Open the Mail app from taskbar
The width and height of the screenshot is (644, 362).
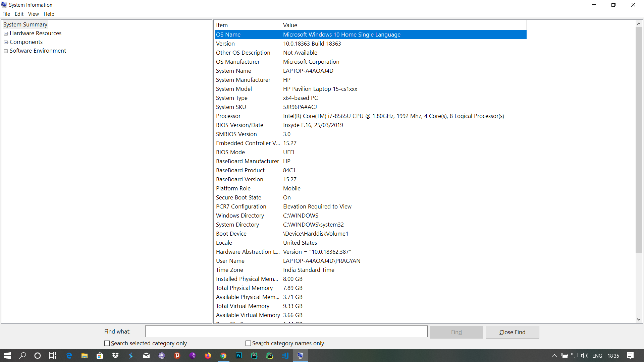[146, 356]
